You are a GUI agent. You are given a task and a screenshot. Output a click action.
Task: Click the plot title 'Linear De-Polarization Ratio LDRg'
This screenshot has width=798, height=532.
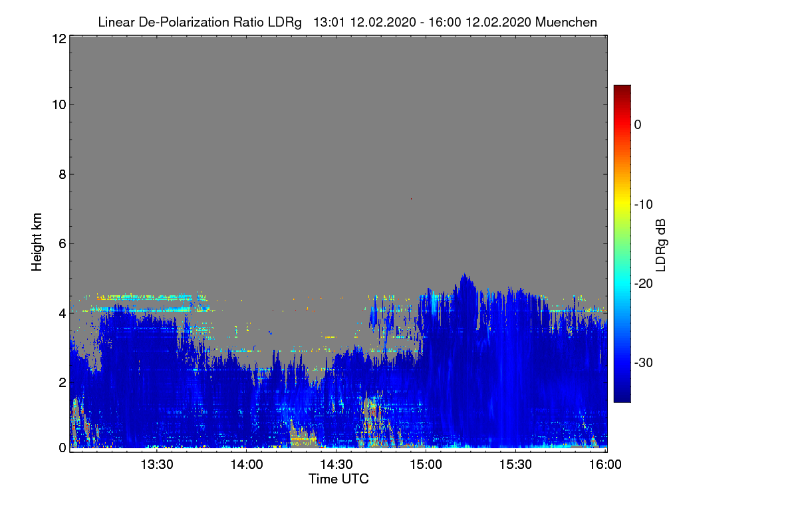pyautogui.click(x=199, y=23)
